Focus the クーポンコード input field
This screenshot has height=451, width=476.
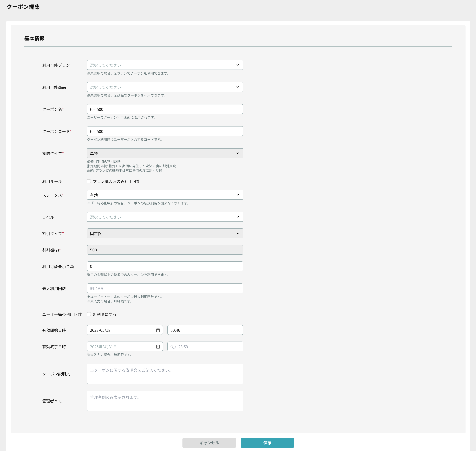click(x=165, y=131)
